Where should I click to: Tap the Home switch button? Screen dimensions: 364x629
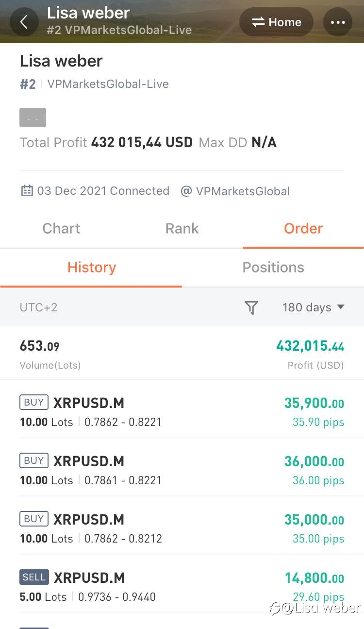[276, 22]
